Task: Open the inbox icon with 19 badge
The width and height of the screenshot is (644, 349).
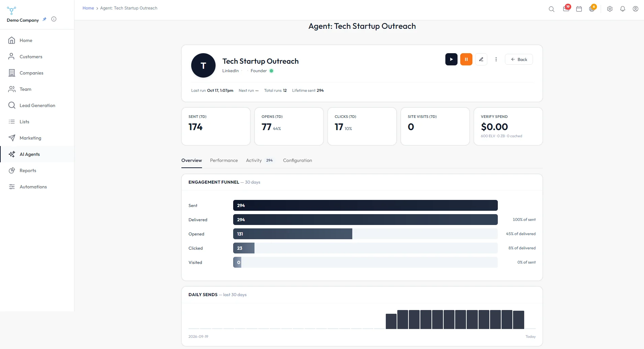Action: click(566, 9)
